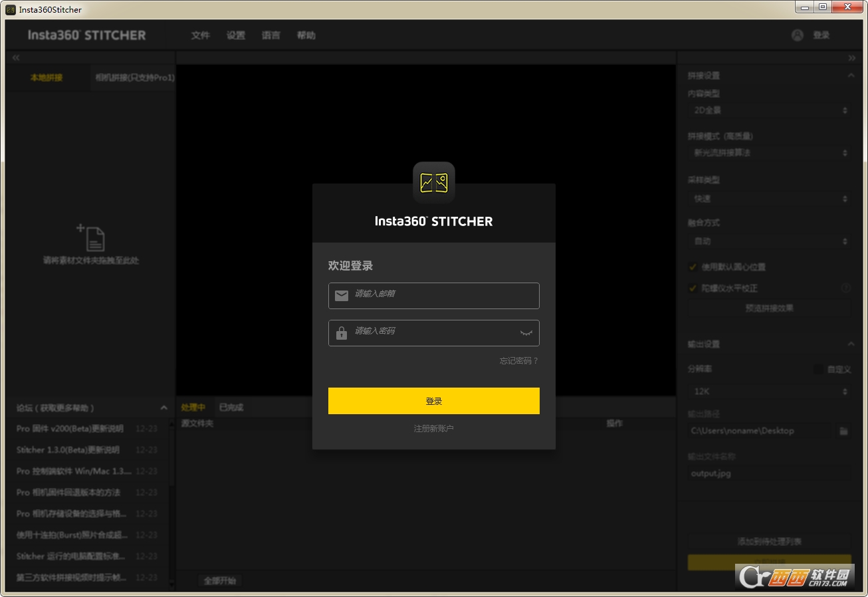Click the help question icon beside 陀螺仪水平校正
The width and height of the screenshot is (868, 597).
pos(846,288)
